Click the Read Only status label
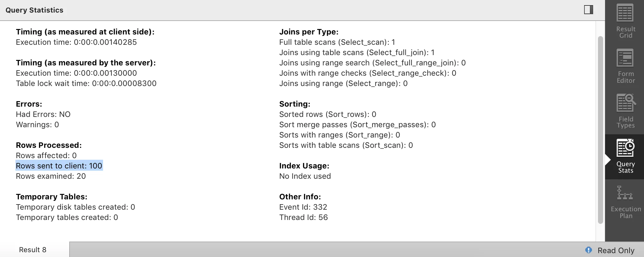 click(616, 250)
